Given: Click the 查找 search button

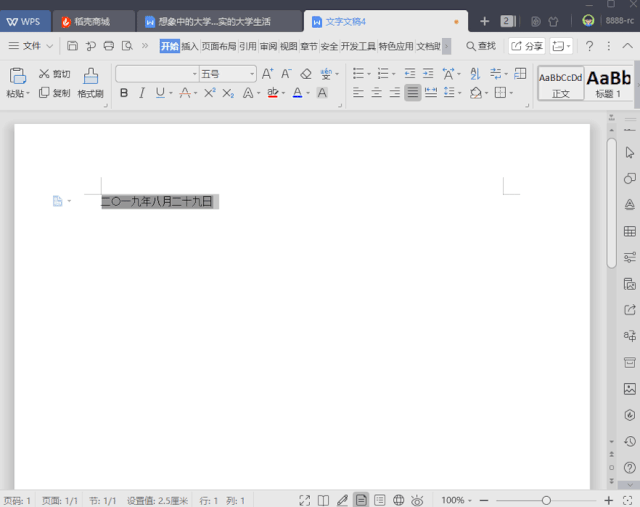Looking at the screenshot, I should pyautogui.click(x=480, y=46).
